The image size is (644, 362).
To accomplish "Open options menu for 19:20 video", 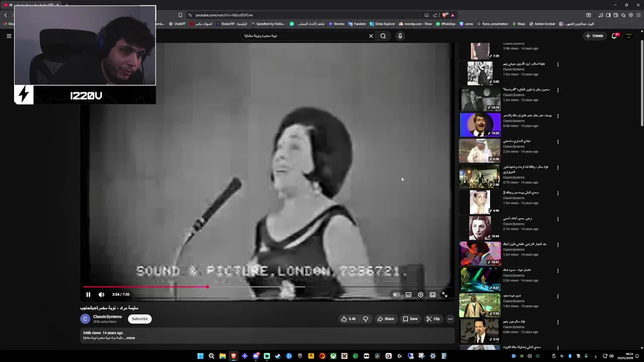I will pyautogui.click(x=557, y=116).
